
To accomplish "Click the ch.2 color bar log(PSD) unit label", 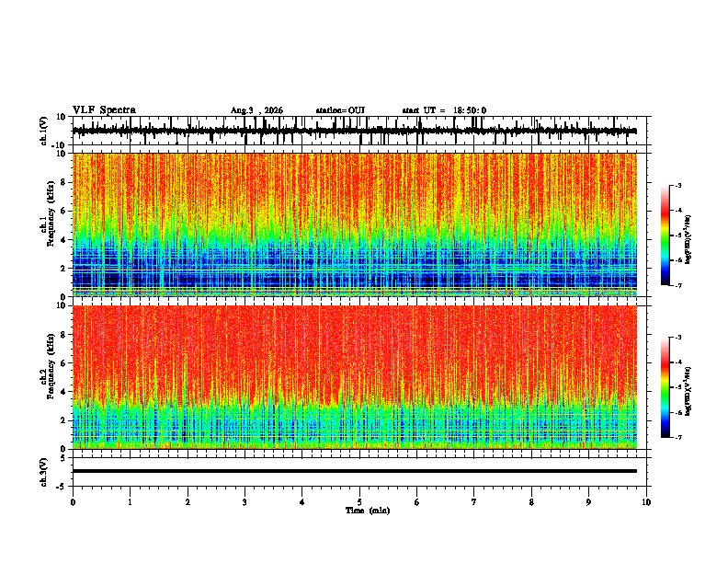I will point(688,392).
